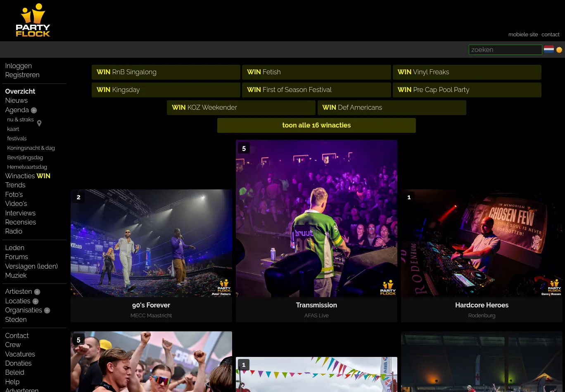Click the Inloggen link
Screen dimensions: 565x392
(x=19, y=66)
